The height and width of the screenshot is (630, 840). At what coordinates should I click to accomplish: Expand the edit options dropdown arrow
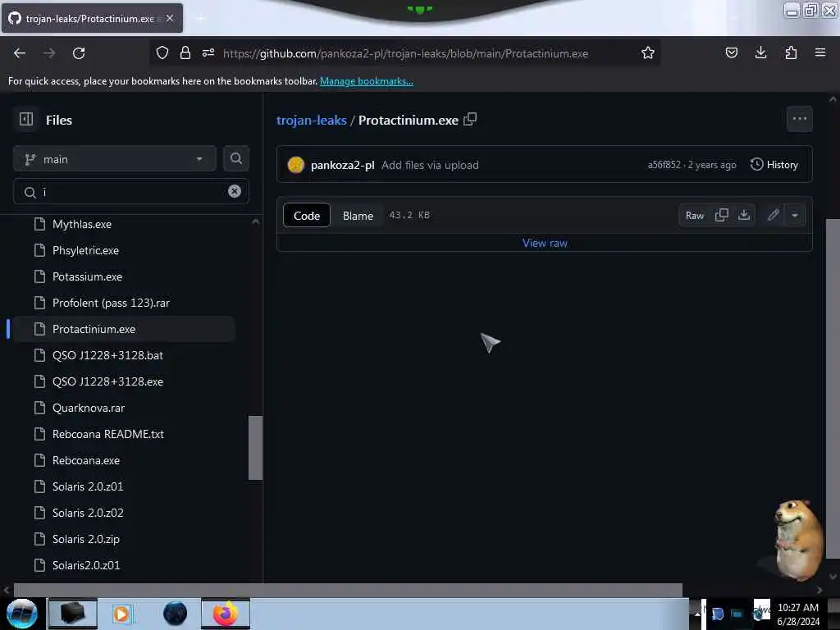pyautogui.click(x=795, y=216)
